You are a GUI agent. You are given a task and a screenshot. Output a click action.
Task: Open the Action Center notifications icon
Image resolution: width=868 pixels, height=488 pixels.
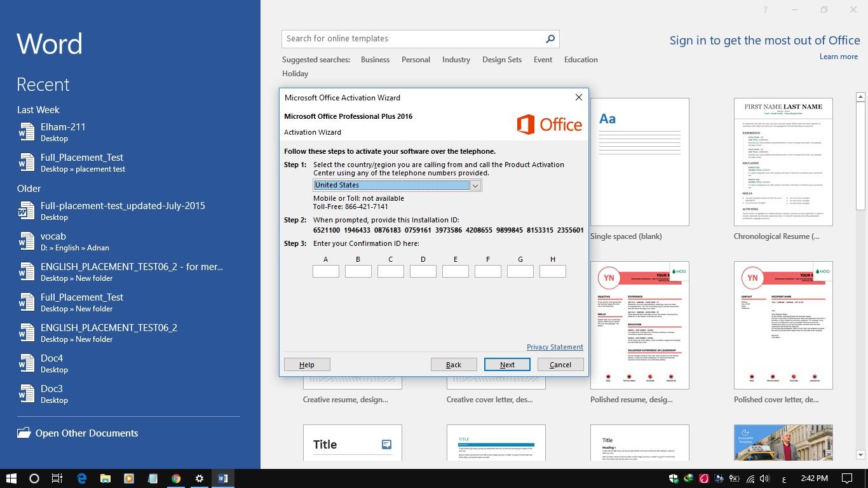coord(847,478)
